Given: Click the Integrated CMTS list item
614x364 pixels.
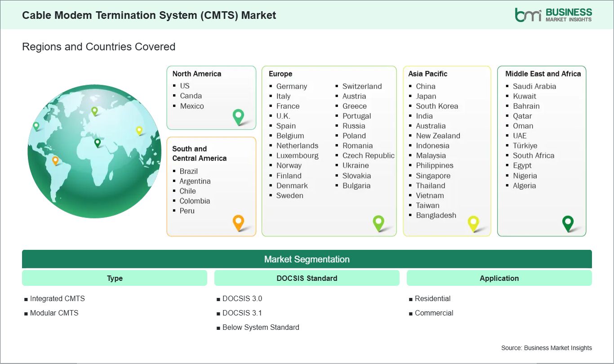Looking at the screenshot, I should (57, 298).
